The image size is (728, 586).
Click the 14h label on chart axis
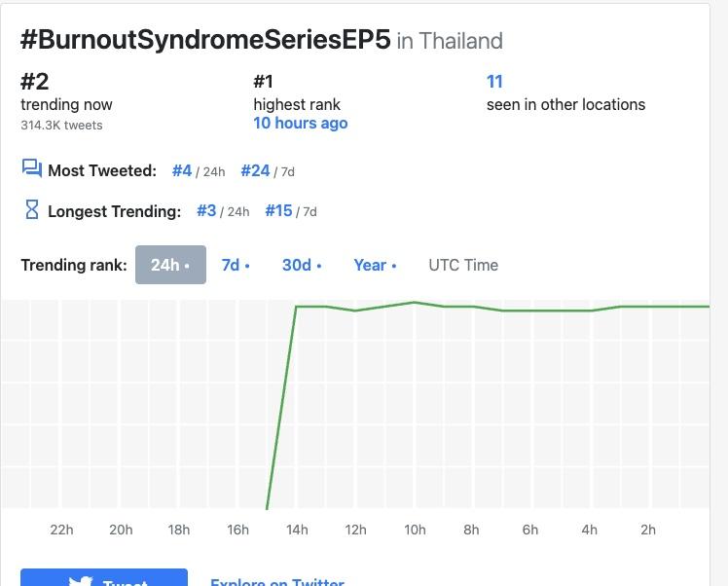(297, 530)
